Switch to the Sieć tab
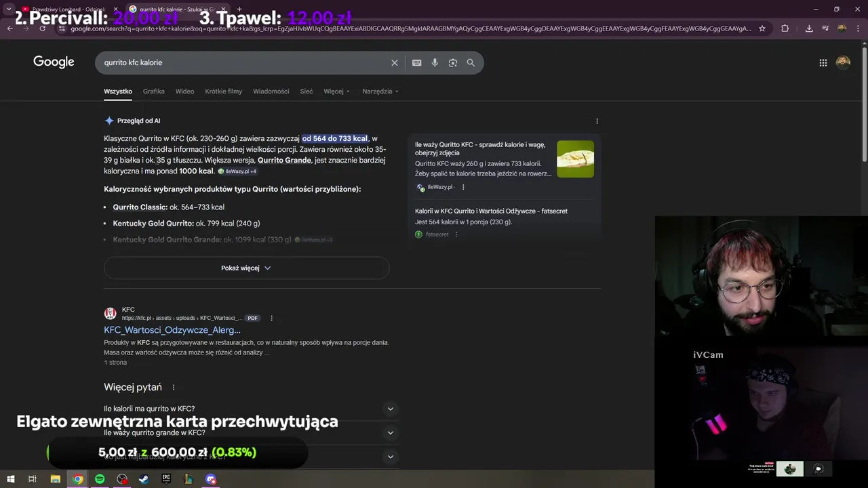The height and width of the screenshot is (488, 868). 307,91
